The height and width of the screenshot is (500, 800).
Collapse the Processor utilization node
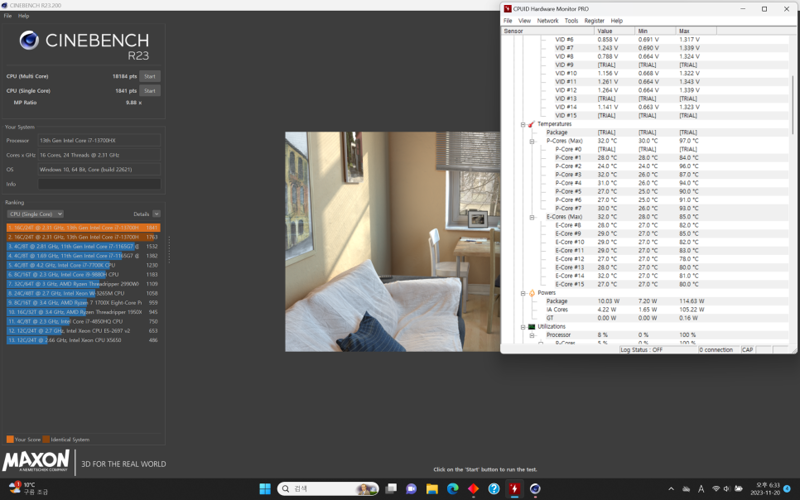pyautogui.click(x=532, y=335)
